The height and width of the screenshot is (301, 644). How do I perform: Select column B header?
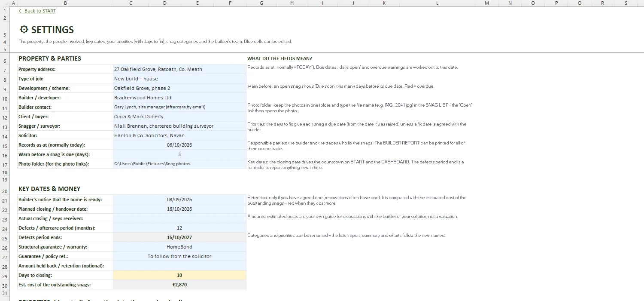[x=65, y=3]
